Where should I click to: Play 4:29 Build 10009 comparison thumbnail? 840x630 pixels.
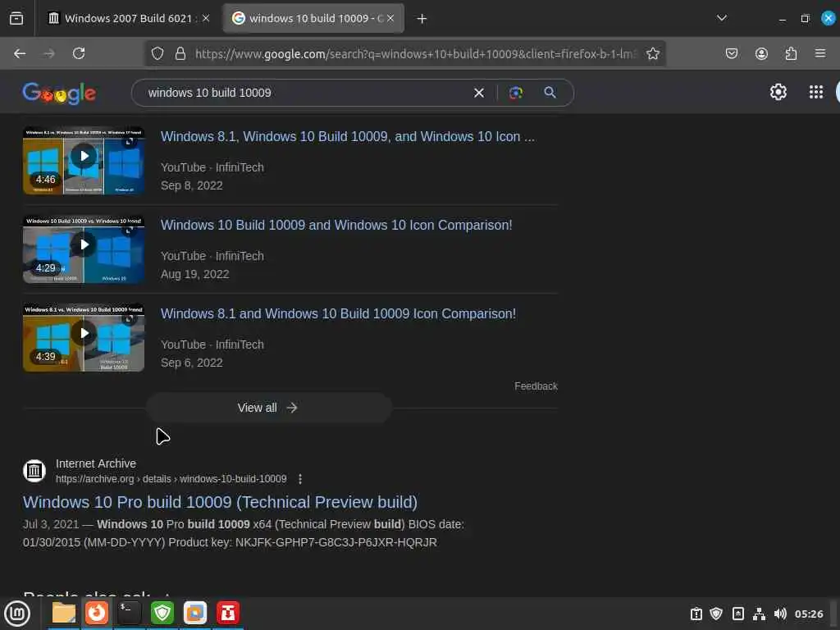84,249
